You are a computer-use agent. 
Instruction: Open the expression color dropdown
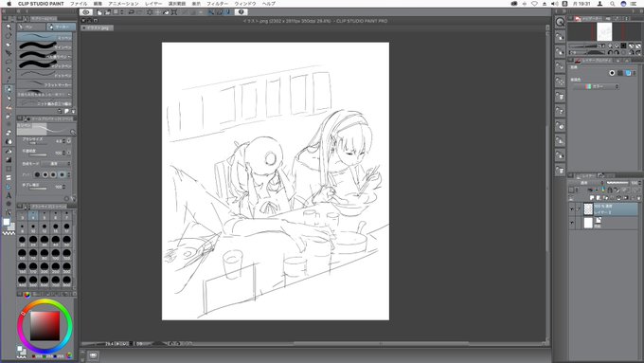point(596,87)
